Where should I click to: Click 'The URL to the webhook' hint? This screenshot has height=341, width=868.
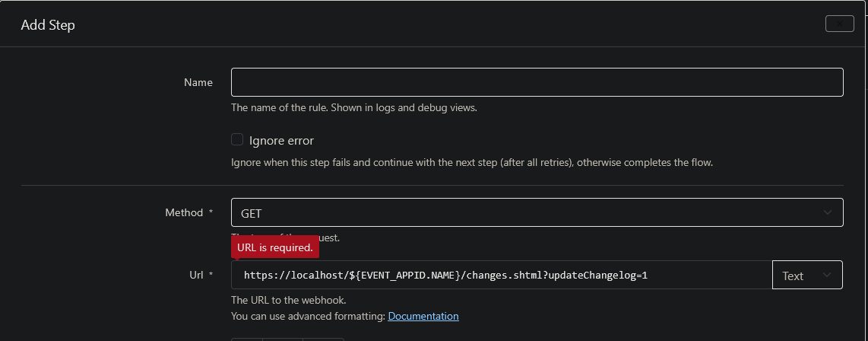coord(288,301)
